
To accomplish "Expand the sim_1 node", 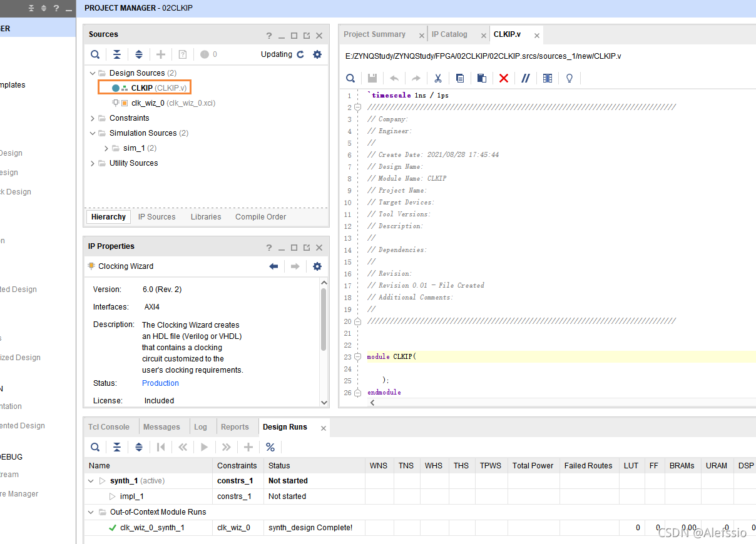I will click(x=106, y=148).
